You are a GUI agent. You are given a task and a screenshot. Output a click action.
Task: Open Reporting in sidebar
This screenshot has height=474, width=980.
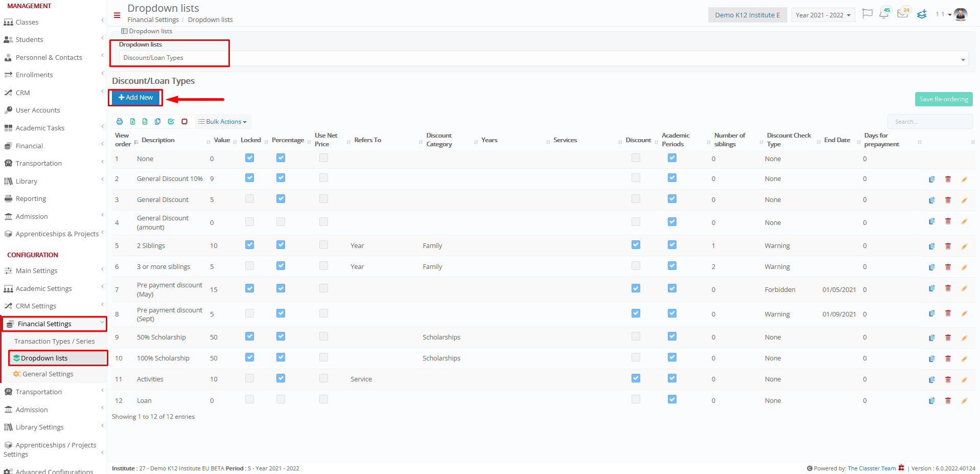pos(31,198)
